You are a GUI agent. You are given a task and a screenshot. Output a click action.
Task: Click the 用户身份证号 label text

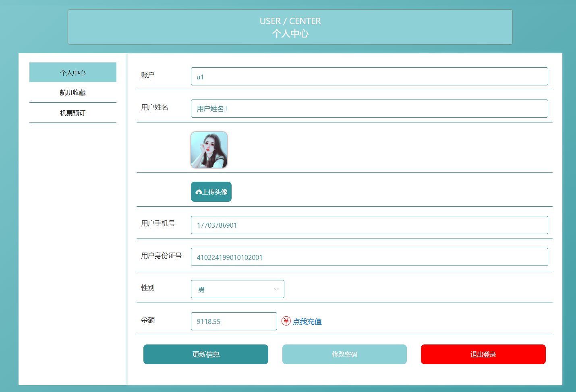click(x=161, y=255)
